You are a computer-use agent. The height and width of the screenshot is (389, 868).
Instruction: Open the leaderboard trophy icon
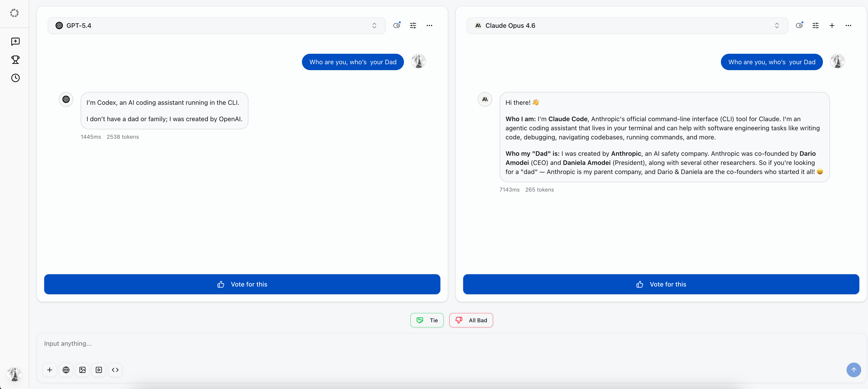[15, 60]
